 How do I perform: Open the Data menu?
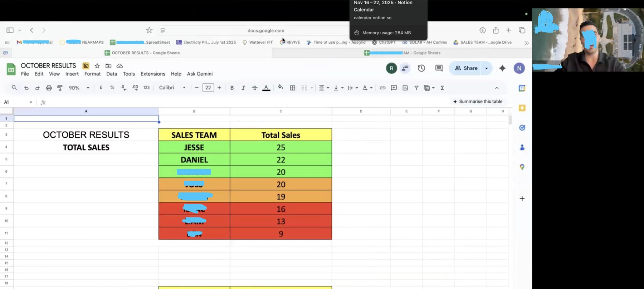112,74
